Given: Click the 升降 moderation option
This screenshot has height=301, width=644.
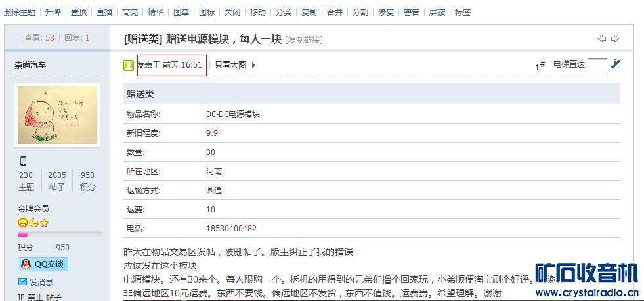Looking at the screenshot, I should (x=53, y=12).
